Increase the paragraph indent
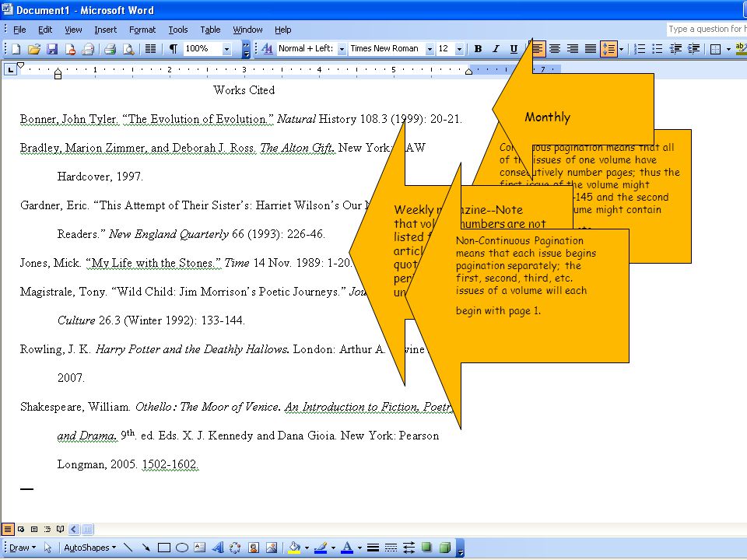 coord(693,48)
